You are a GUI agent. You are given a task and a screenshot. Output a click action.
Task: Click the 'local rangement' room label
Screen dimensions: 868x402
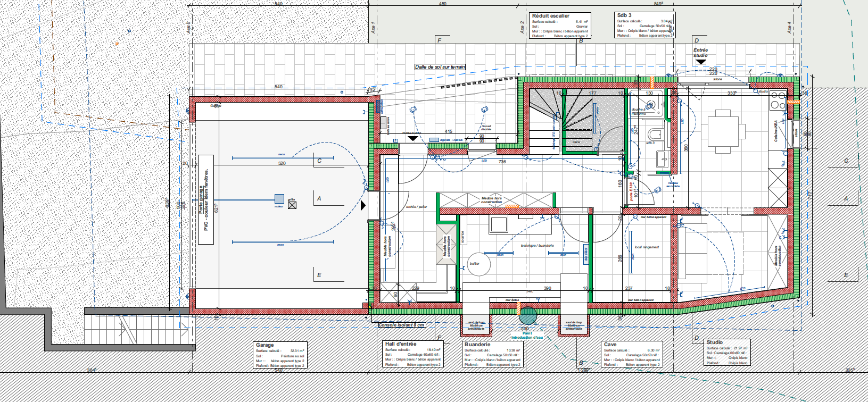(647, 247)
